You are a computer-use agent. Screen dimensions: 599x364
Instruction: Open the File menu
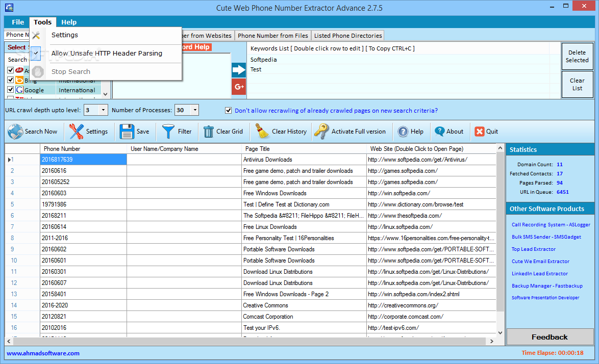pos(17,22)
